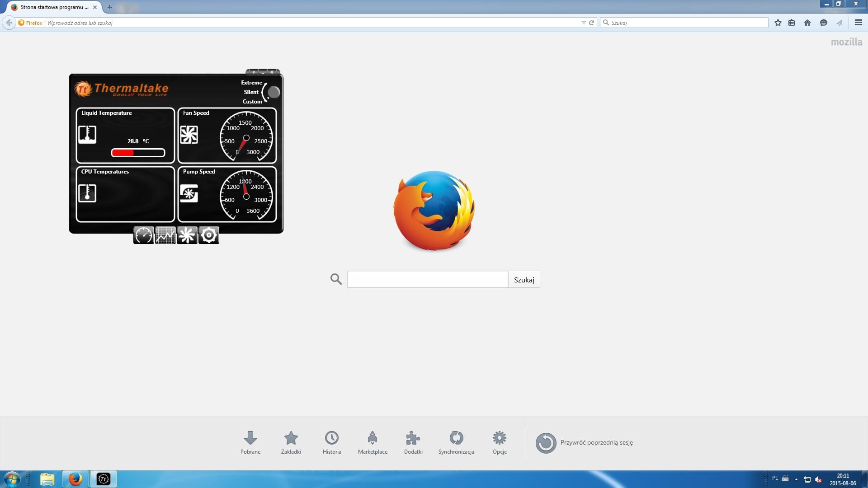Open the Thermaltake fan control view
868x488 pixels.
point(187,235)
